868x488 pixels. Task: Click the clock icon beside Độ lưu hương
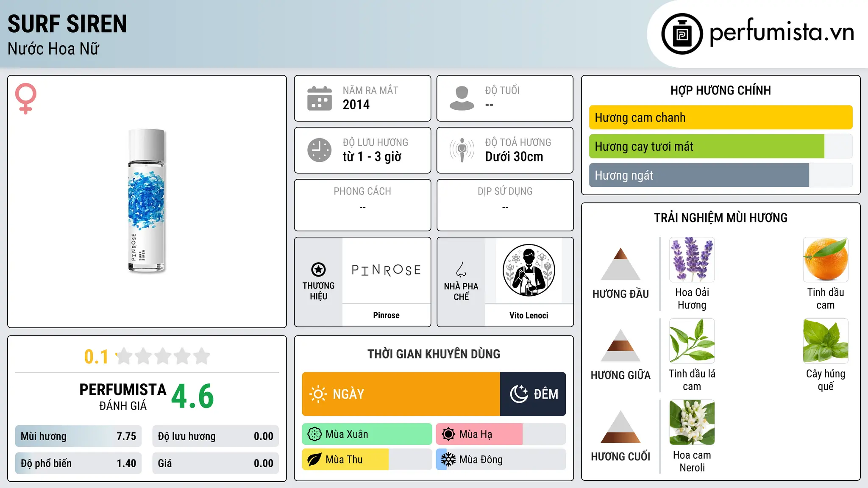320,150
